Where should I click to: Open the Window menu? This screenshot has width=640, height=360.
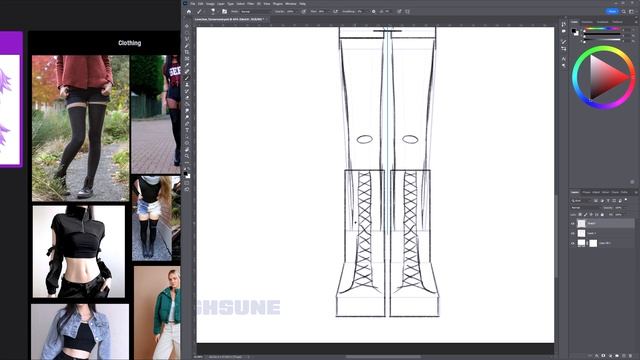(291, 4)
